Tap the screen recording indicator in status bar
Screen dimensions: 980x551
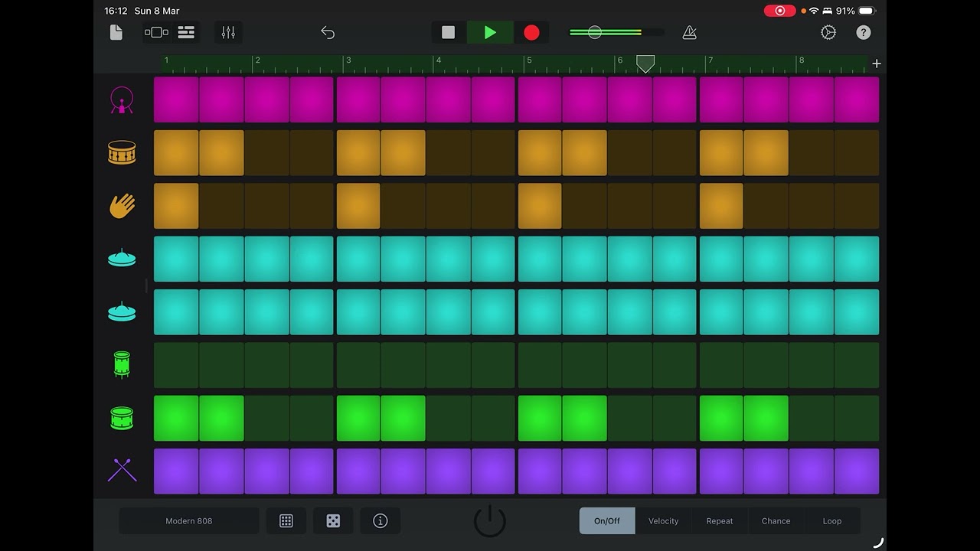coord(779,11)
